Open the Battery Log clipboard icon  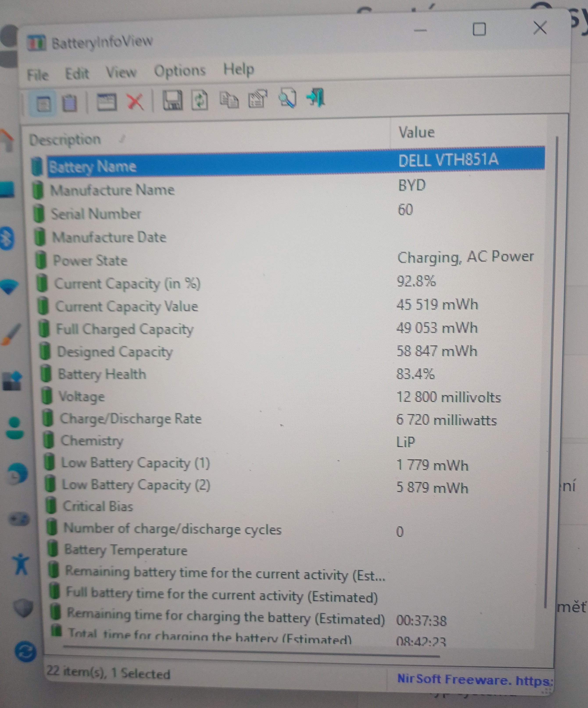70,103
